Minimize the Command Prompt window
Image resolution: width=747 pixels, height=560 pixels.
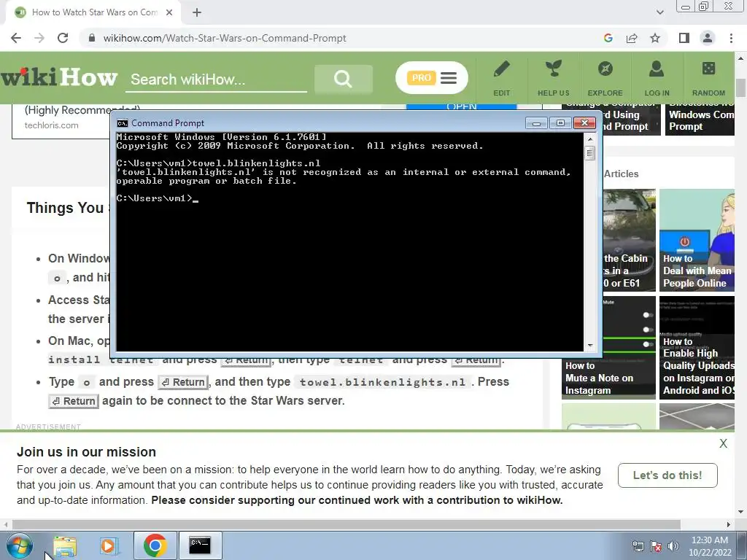tap(536, 123)
